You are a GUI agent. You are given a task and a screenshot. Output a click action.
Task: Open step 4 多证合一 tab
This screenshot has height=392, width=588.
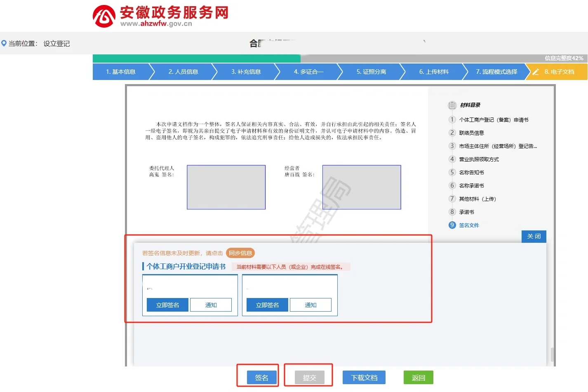(x=308, y=72)
